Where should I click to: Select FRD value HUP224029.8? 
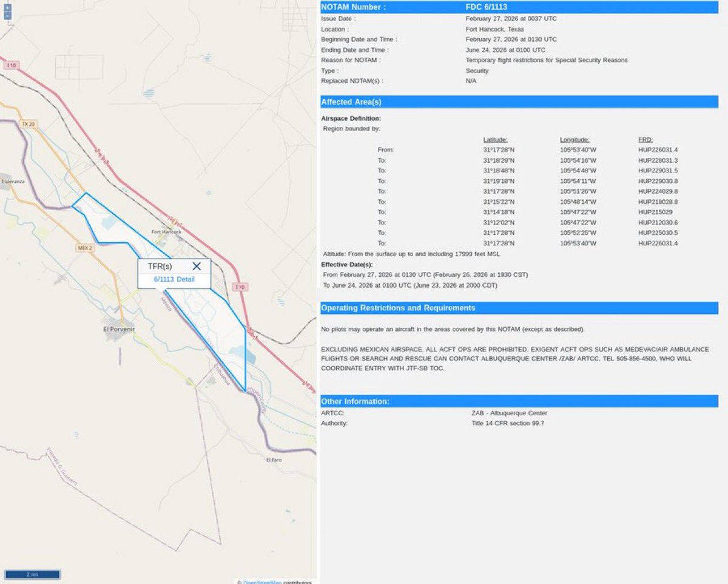click(x=658, y=191)
